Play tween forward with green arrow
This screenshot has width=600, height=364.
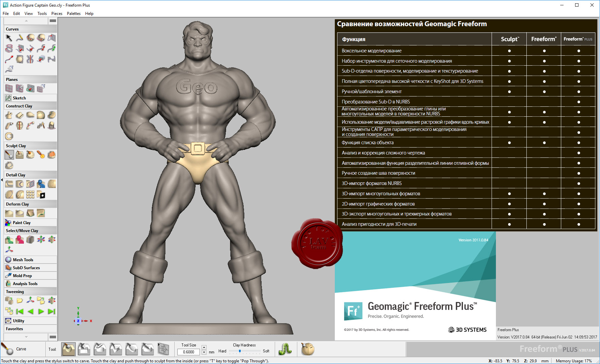(x=41, y=311)
